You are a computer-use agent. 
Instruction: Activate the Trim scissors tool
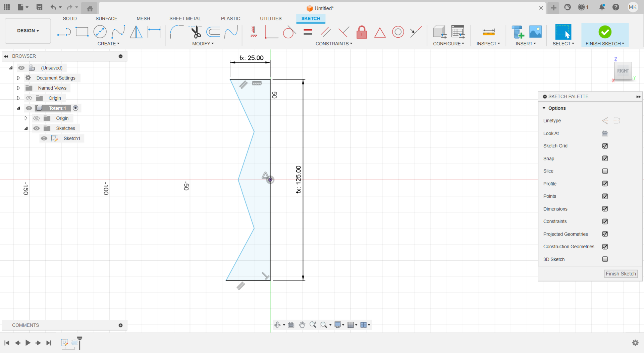coord(196,32)
